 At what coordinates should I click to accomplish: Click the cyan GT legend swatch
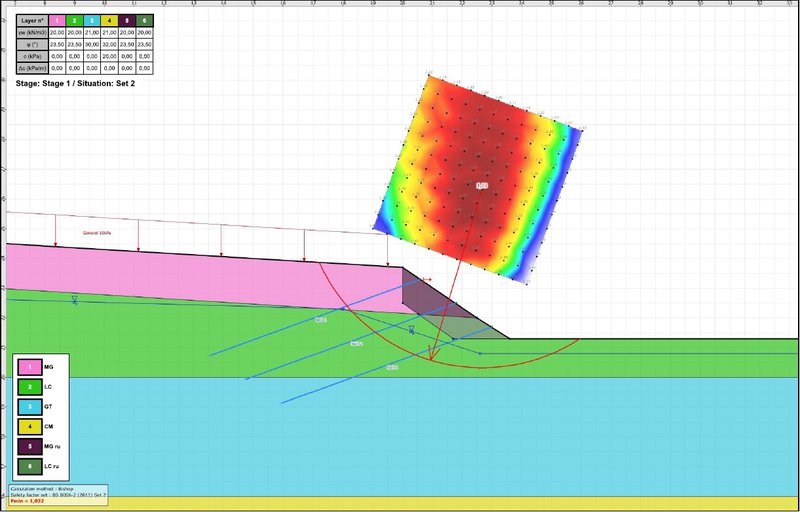pyautogui.click(x=32, y=406)
